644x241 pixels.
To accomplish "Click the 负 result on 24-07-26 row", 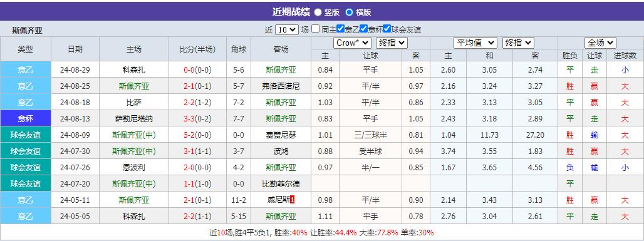I will tap(569, 168).
